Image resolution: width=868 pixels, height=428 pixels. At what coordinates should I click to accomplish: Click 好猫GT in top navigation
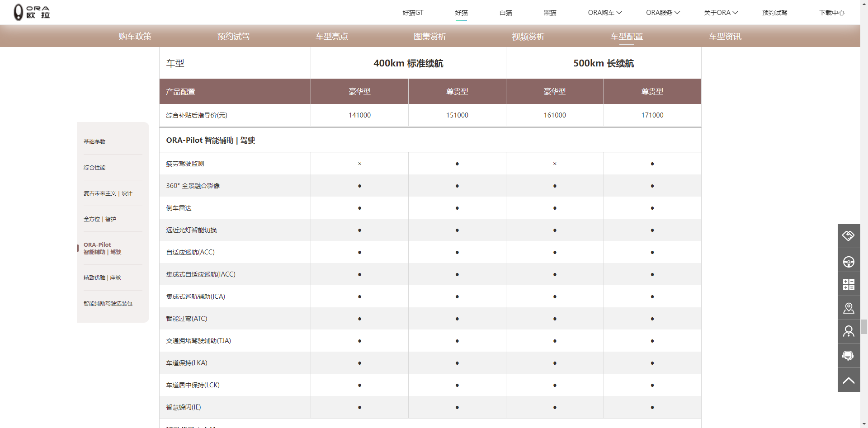point(413,13)
